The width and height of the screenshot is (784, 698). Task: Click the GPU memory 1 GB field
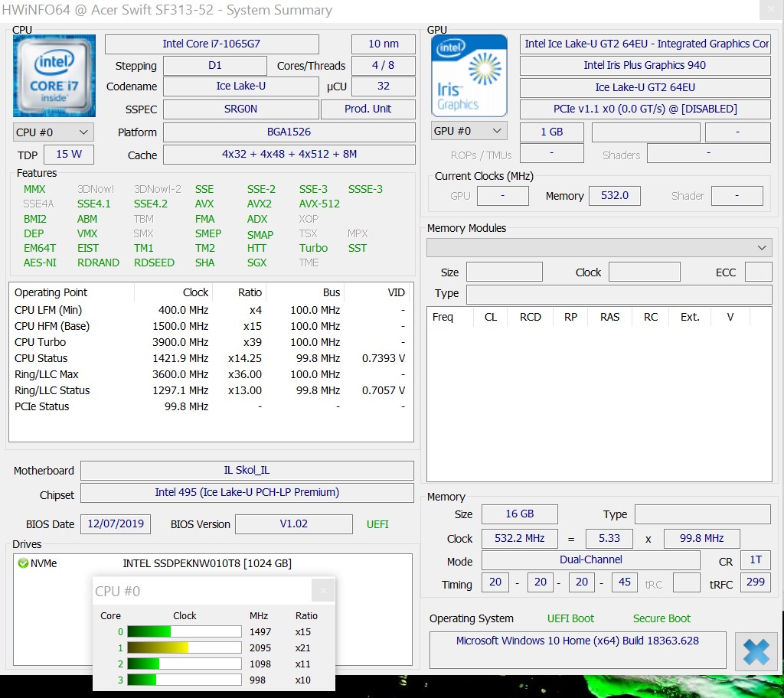[x=551, y=132]
